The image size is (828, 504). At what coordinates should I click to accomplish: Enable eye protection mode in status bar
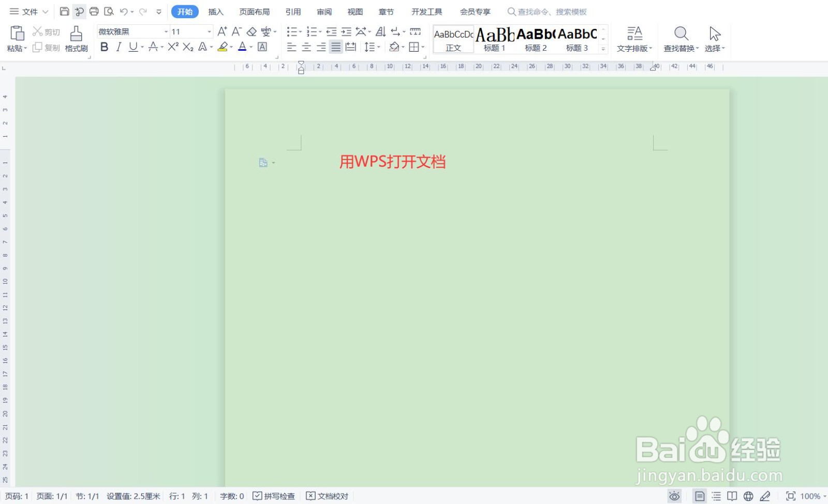coord(675,496)
